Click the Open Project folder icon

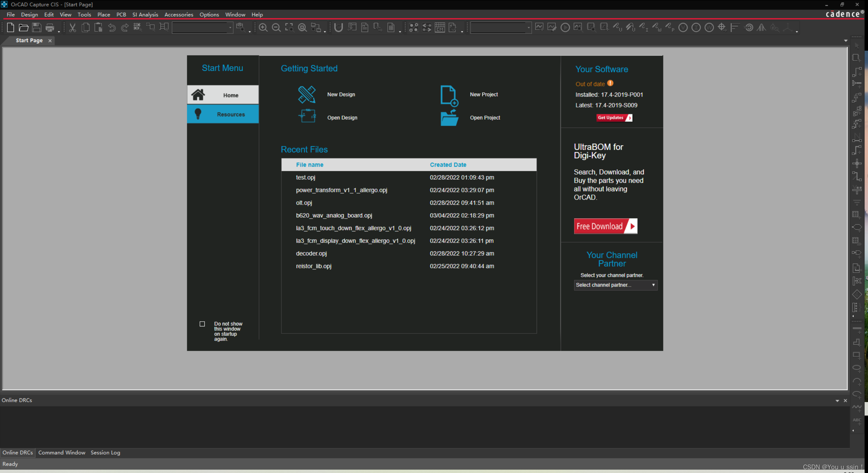pos(449,118)
